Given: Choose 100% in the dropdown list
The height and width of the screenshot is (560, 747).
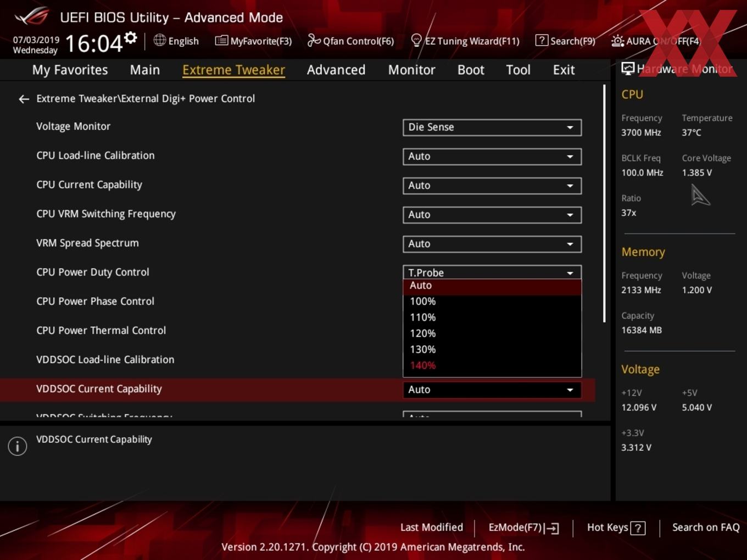Looking at the screenshot, I should click(x=492, y=301).
